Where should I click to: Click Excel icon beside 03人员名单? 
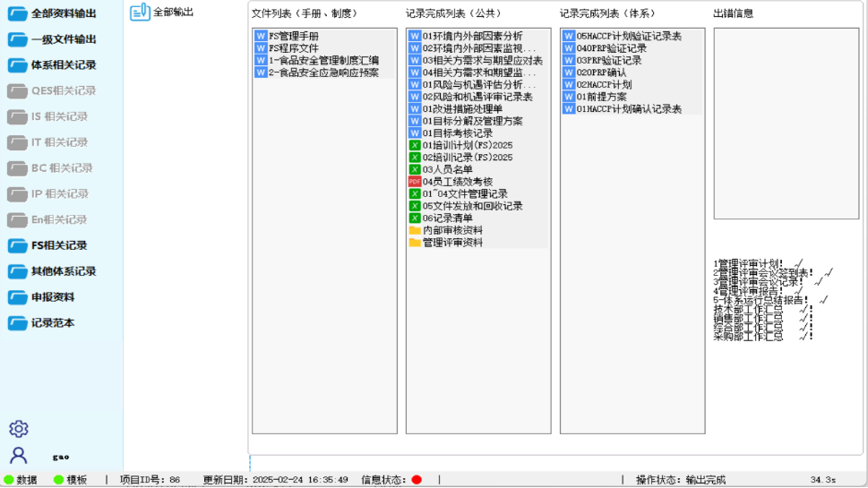tap(415, 170)
